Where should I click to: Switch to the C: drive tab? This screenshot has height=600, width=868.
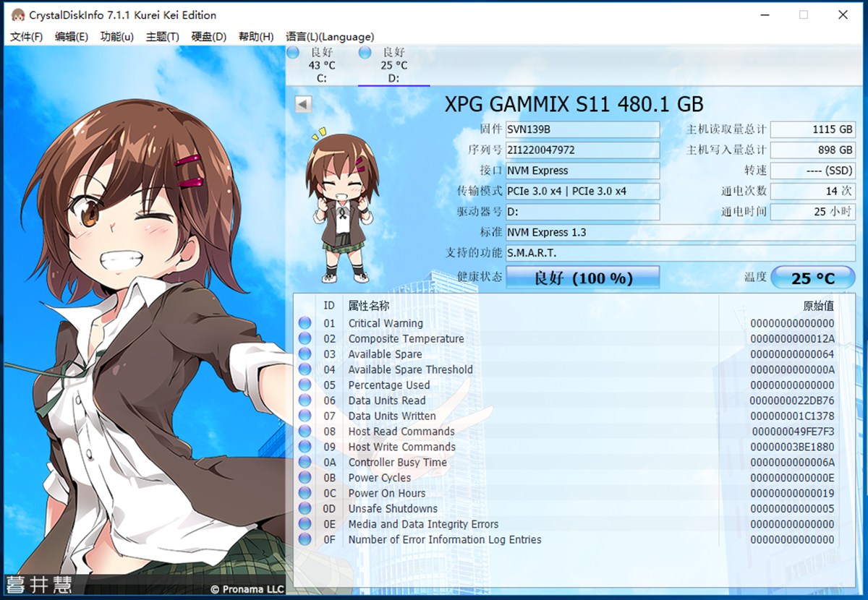coord(322,66)
